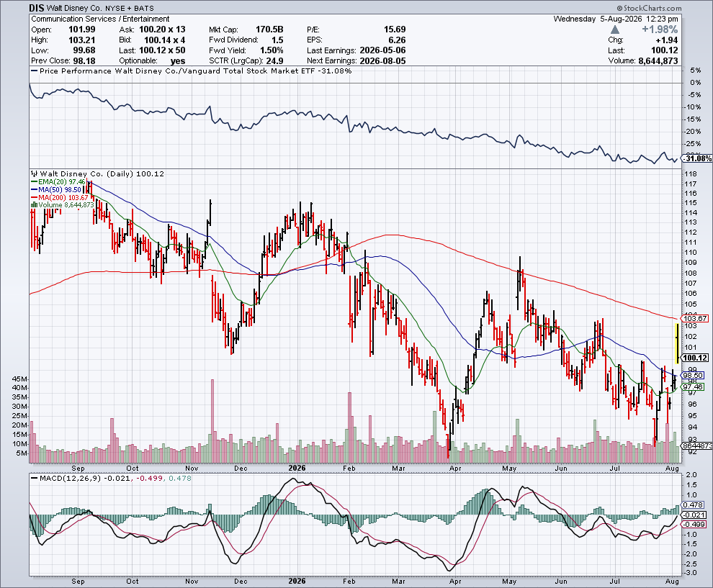Click the 8644873 volume axis tag
The height and width of the screenshot is (588, 713).
(x=698, y=445)
